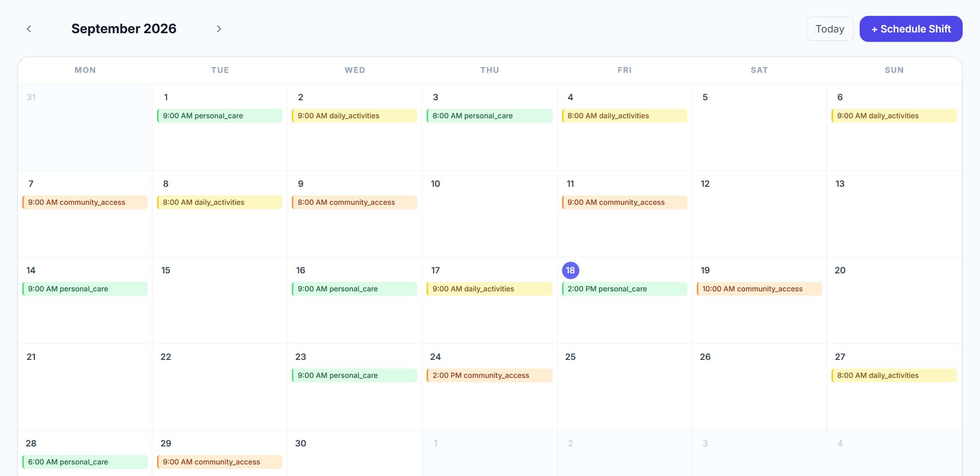Open the 6:00 AM personal_care shift on September 28
This screenshot has height=476, width=980.
[x=85, y=462]
